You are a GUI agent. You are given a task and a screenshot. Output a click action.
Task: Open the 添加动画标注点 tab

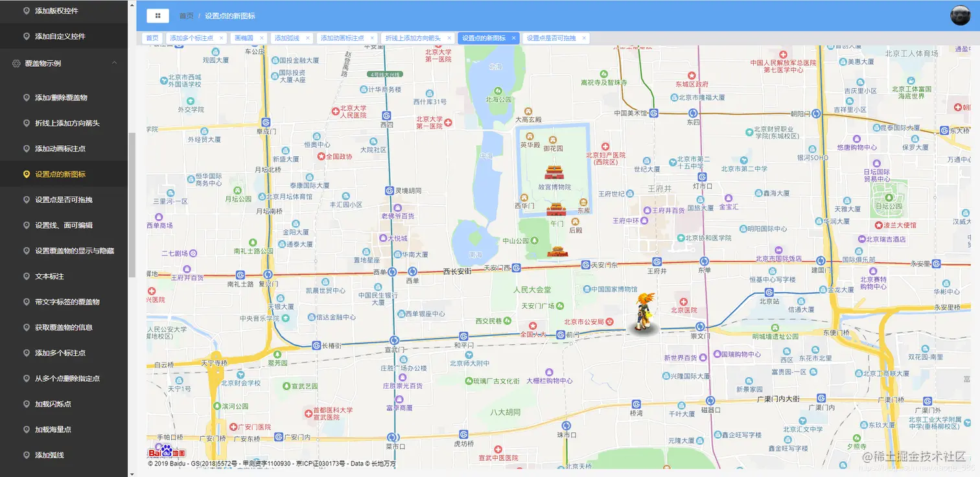(342, 38)
